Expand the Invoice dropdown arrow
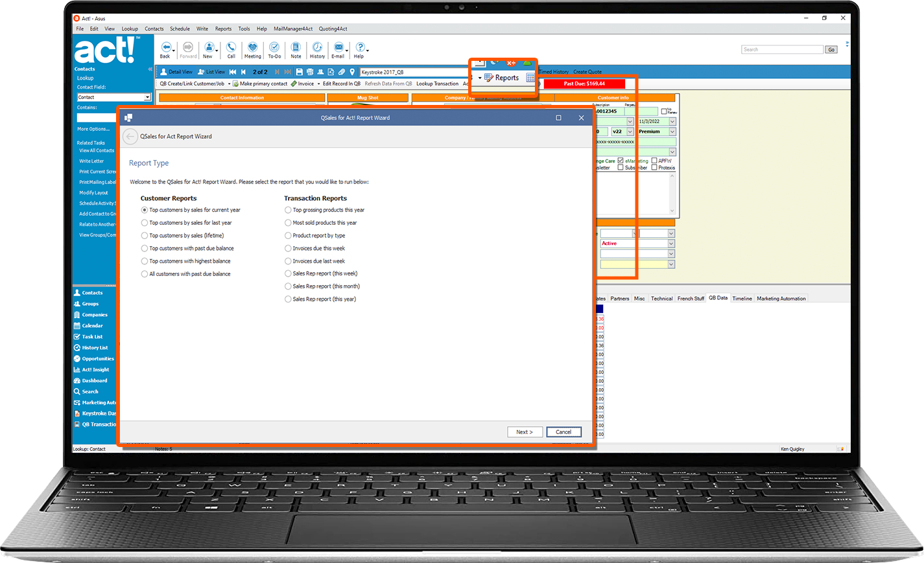 click(318, 84)
